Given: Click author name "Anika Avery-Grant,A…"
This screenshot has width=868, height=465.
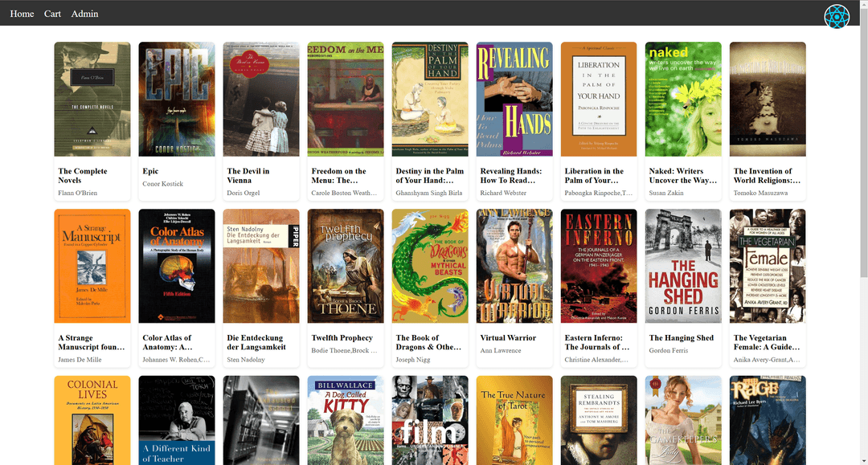Looking at the screenshot, I should [767, 360].
